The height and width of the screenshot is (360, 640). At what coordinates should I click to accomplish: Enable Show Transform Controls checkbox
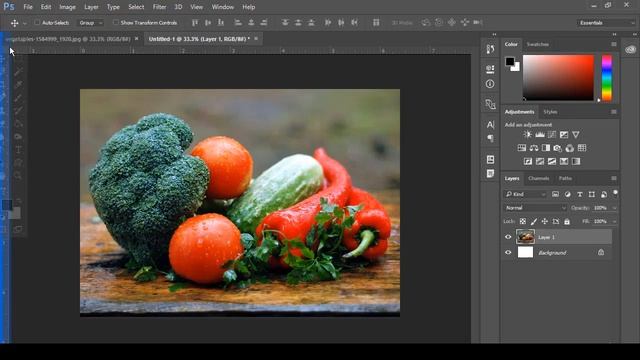(x=116, y=23)
